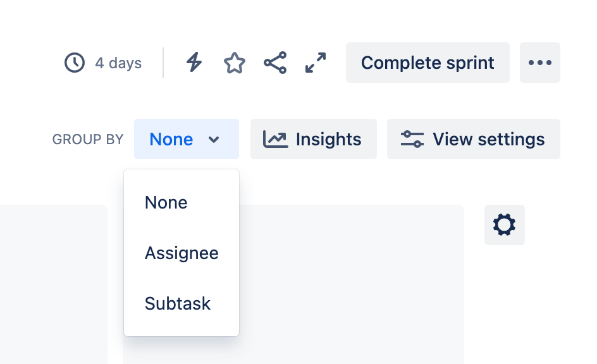Viewport: 597px width, 364px height.
Task: Choose Assignee from the group-by list
Action: 182,253
